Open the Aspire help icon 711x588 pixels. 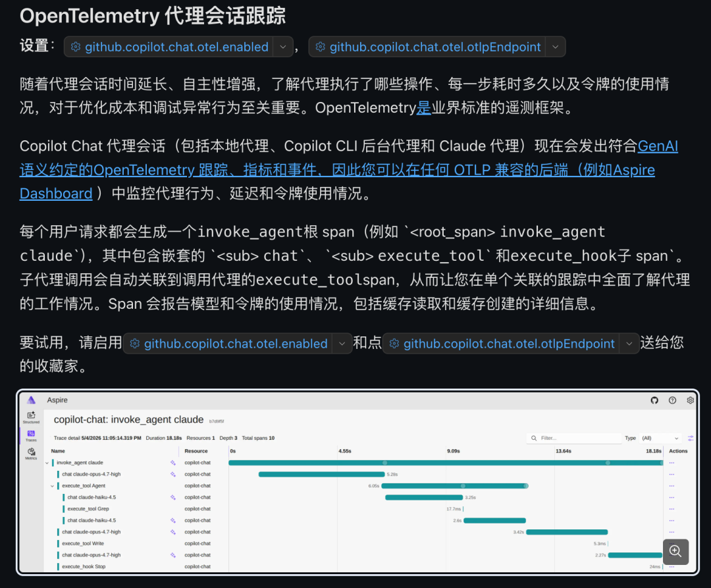(x=672, y=400)
